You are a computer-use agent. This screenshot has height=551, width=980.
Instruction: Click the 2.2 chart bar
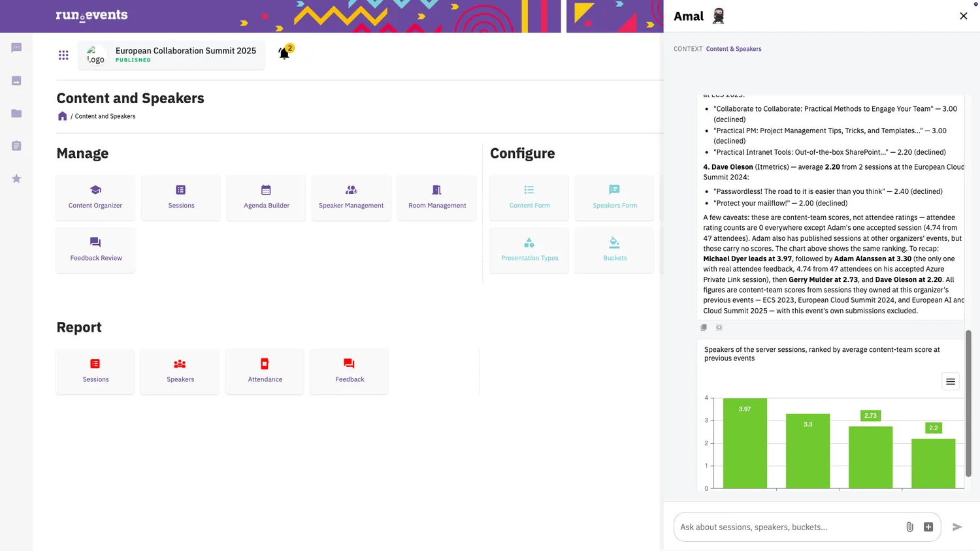tap(933, 464)
